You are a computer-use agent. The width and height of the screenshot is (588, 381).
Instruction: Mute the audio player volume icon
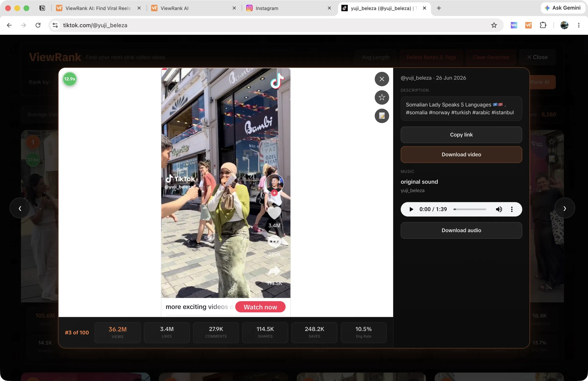click(499, 209)
